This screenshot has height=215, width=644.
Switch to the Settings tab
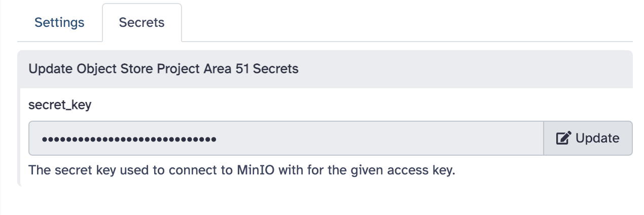click(x=59, y=22)
